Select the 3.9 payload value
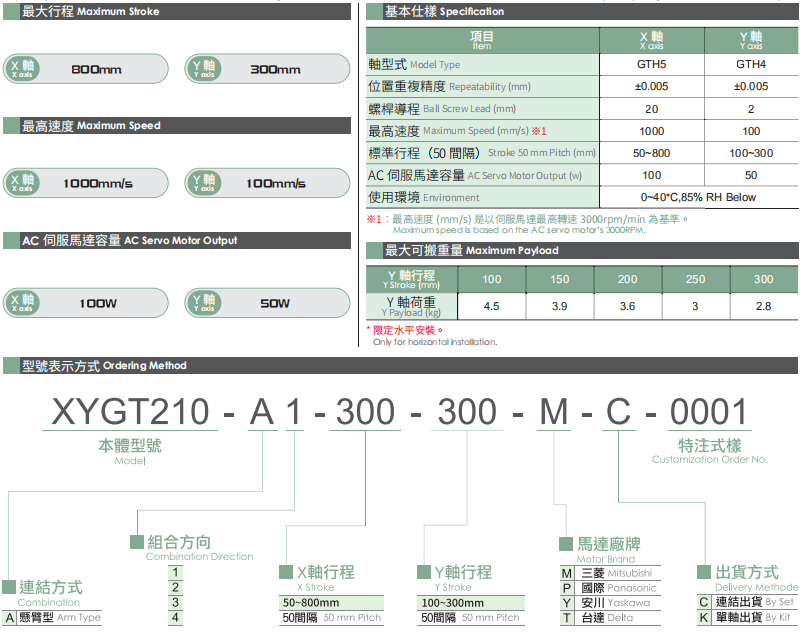 (560, 306)
